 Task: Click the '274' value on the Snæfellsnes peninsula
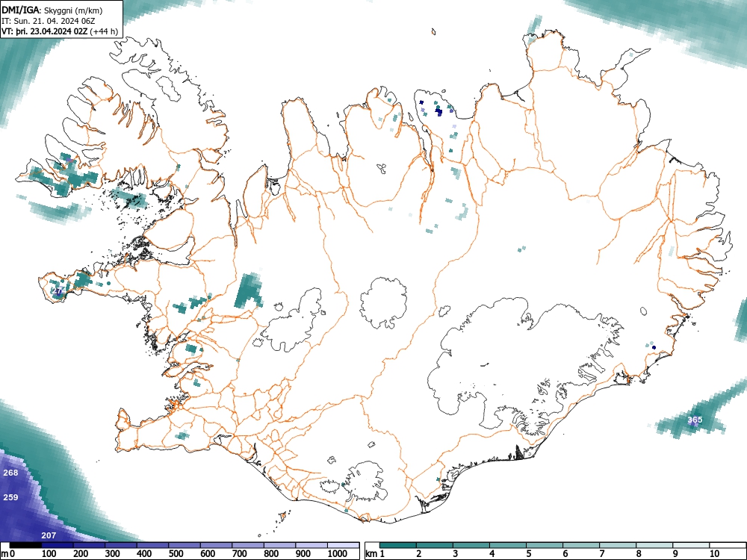tap(58, 291)
